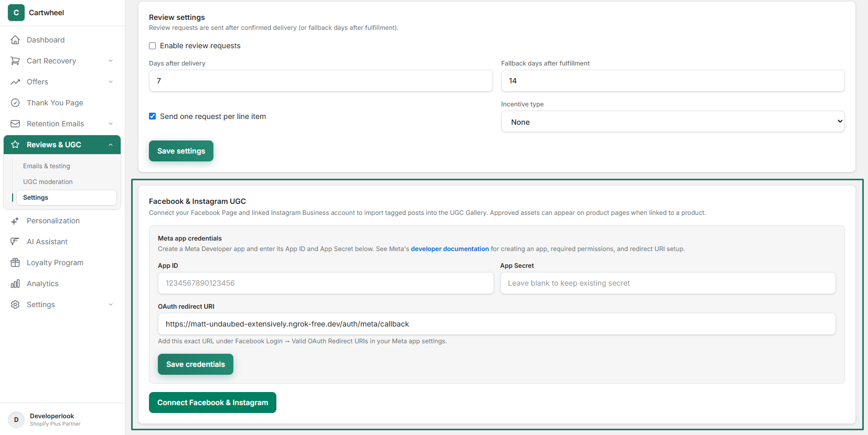Click the Review settings heading
Image resolution: width=868 pixels, height=435 pixels.
click(177, 17)
